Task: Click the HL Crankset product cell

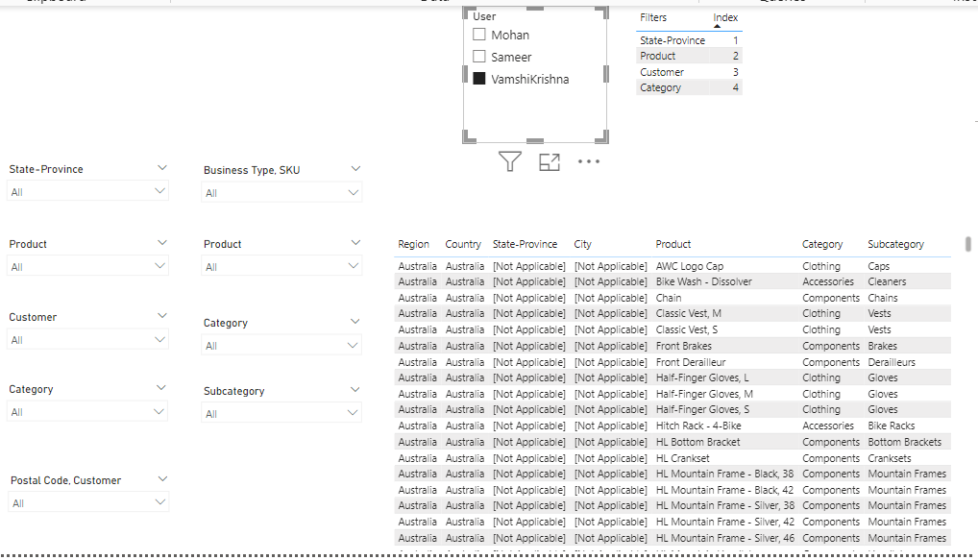Action: tap(682, 458)
